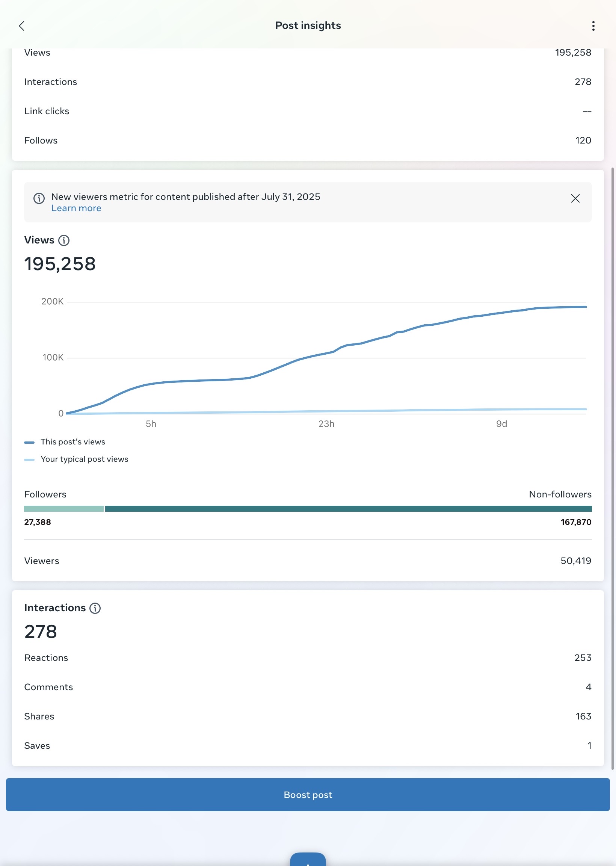Click the followers count 27,388

pyautogui.click(x=38, y=522)
